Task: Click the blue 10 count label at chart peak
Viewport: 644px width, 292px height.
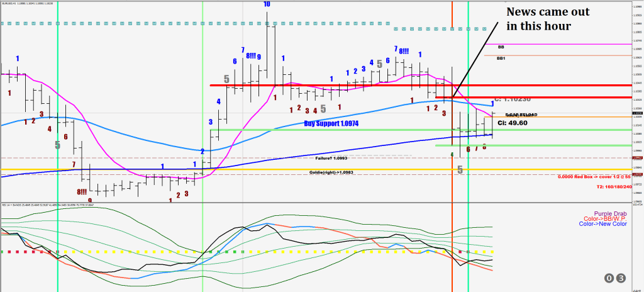Action: [x=267, y=4]
